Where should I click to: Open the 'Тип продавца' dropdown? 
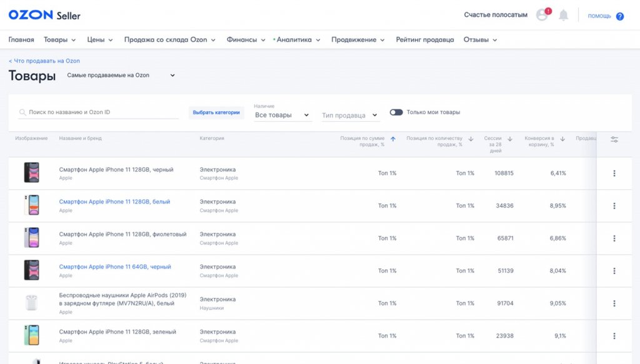click(x=349, y=116)
